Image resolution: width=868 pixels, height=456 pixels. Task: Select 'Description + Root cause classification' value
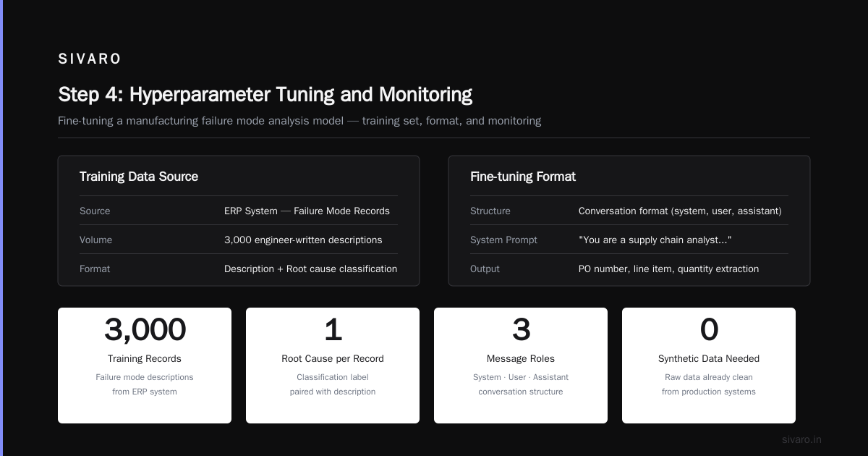tap(310, 269)
